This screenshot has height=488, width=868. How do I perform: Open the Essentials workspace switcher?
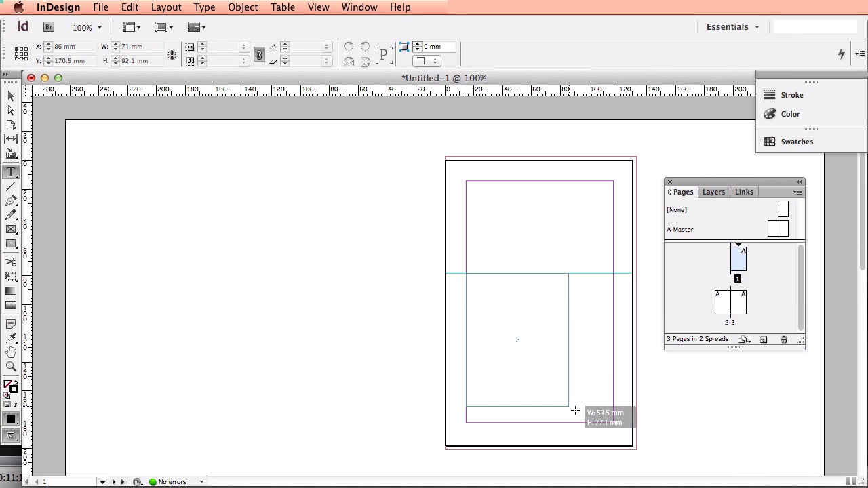732,27
